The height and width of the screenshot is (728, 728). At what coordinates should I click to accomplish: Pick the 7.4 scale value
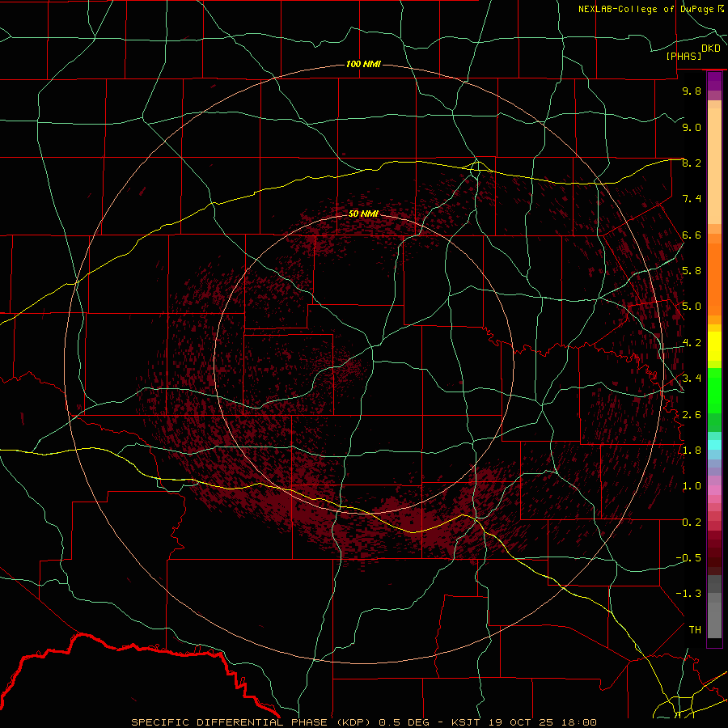[x=692, y=199]
